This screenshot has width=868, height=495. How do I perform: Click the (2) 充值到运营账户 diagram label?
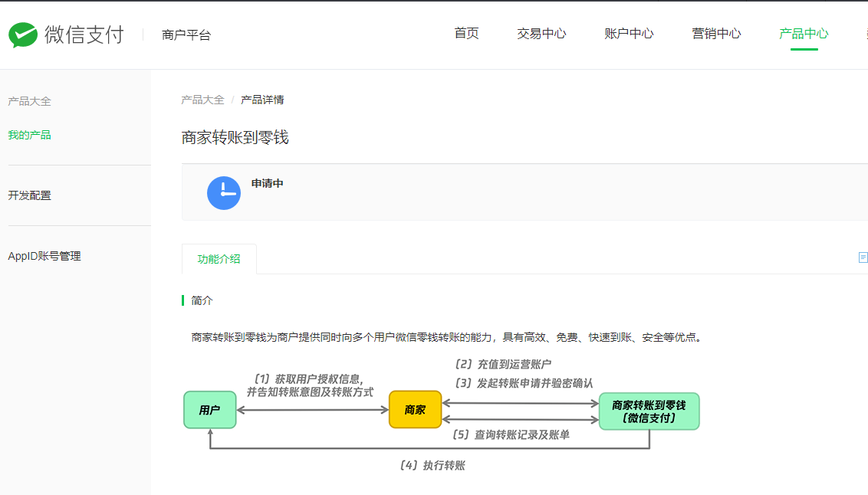pos(503,364)
